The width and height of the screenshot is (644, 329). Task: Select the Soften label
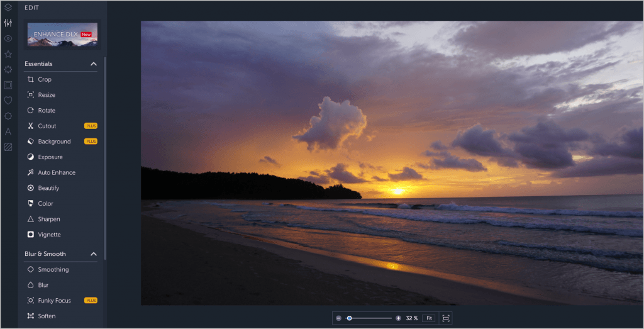tap(47, 316)
